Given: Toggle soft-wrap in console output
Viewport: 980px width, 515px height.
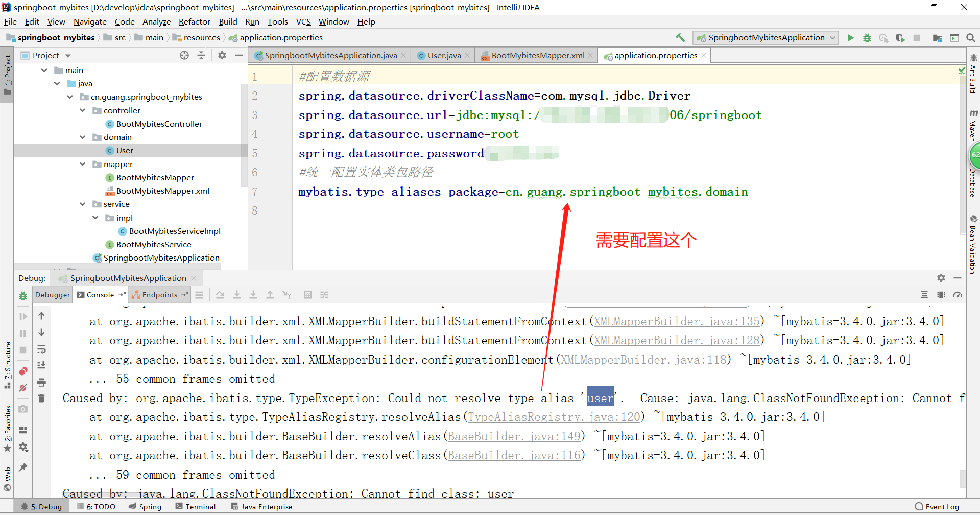Looking at the screenshot, I should [41, 349].
